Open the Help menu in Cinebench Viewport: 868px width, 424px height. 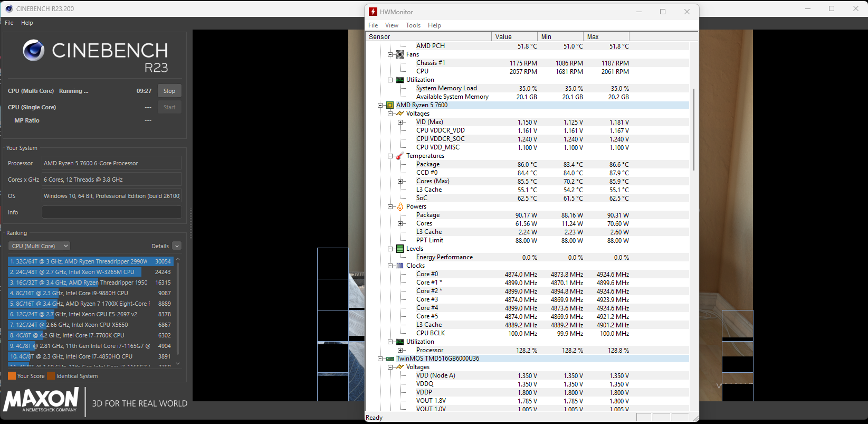point(27,23)
